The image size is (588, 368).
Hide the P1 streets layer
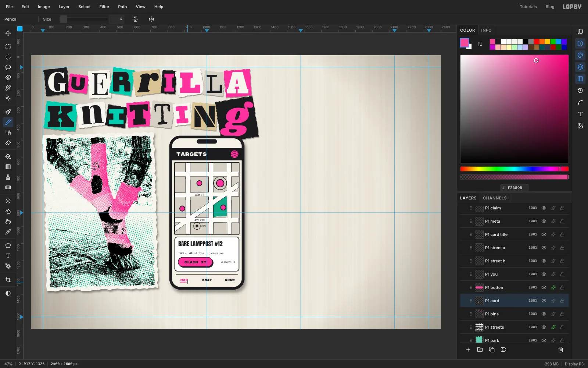coord(544,327)
